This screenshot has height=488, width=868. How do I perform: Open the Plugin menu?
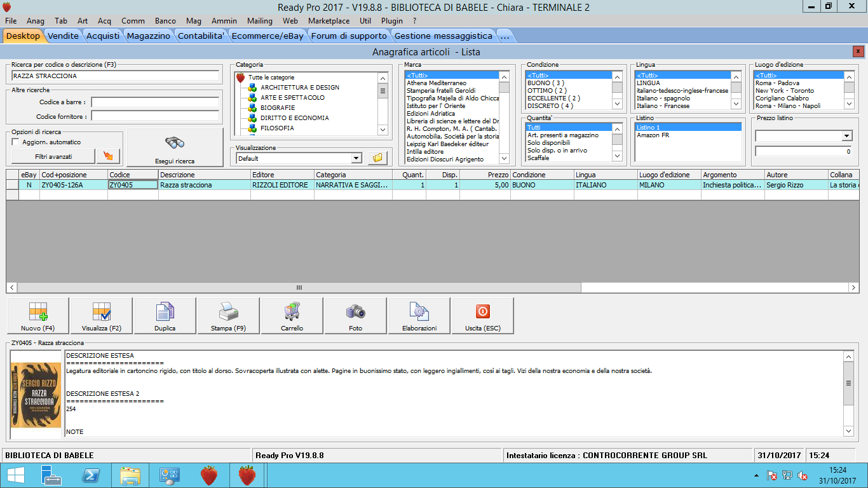392,21
